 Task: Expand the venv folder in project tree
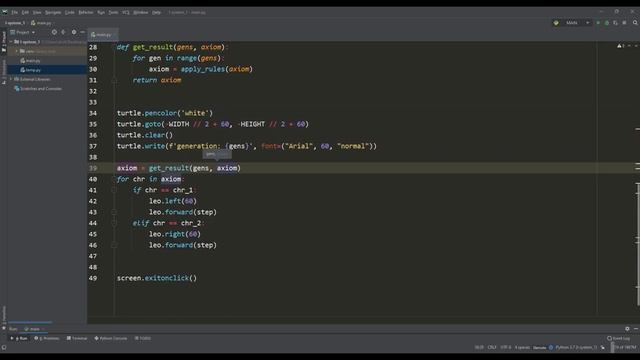point(16,51)
